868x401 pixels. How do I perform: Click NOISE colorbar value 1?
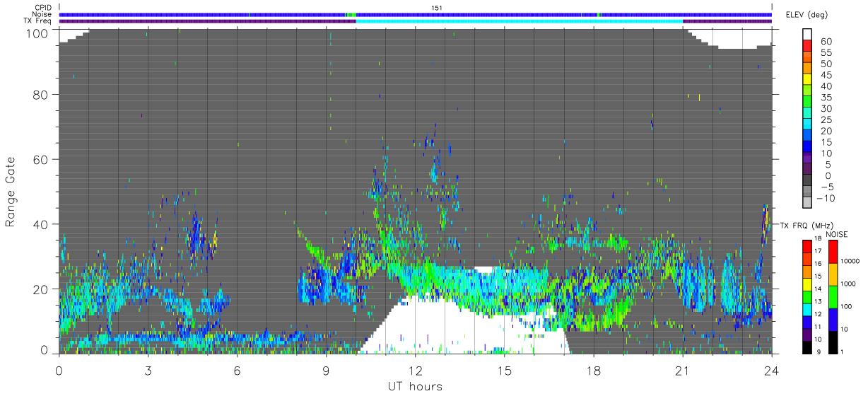(843, 351)
